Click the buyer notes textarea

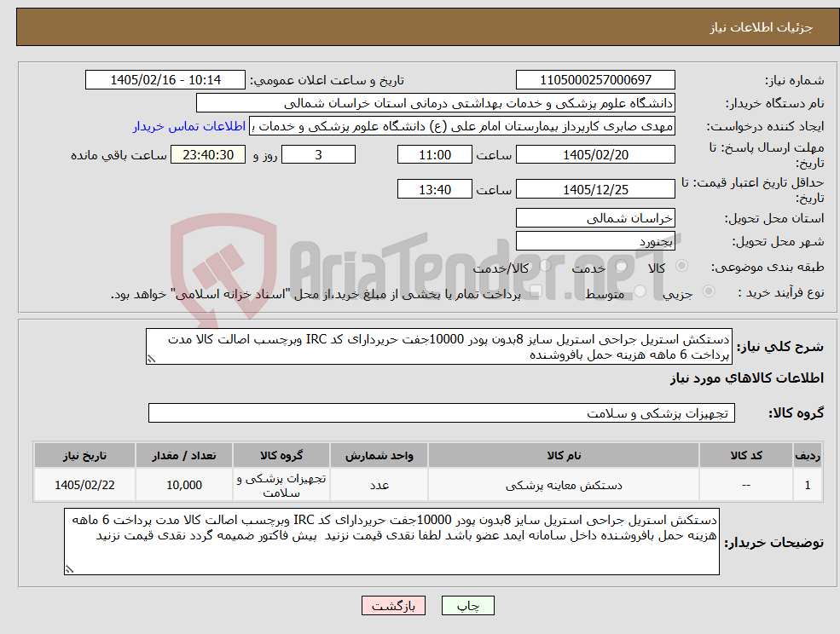coord(391,541)
